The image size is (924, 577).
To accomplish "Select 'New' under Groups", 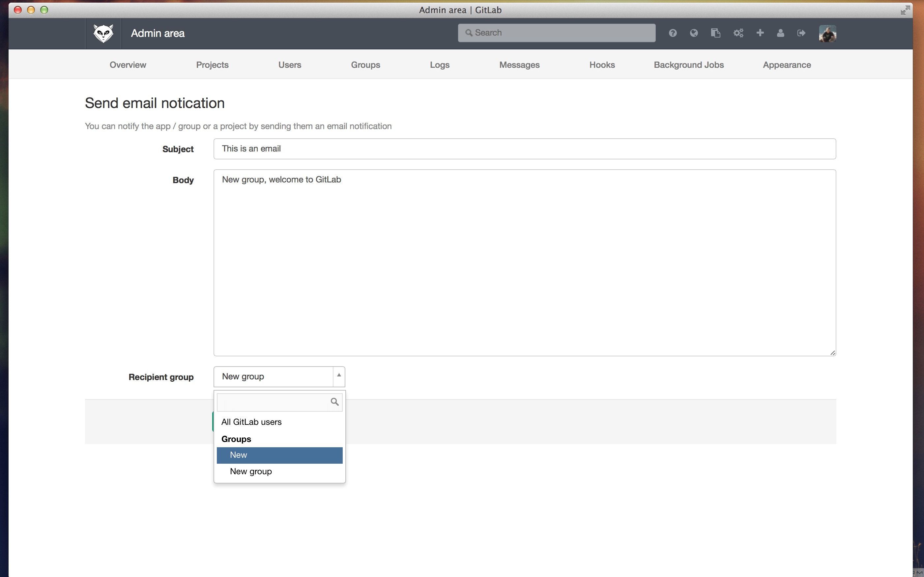I will (x=238, y=455).
